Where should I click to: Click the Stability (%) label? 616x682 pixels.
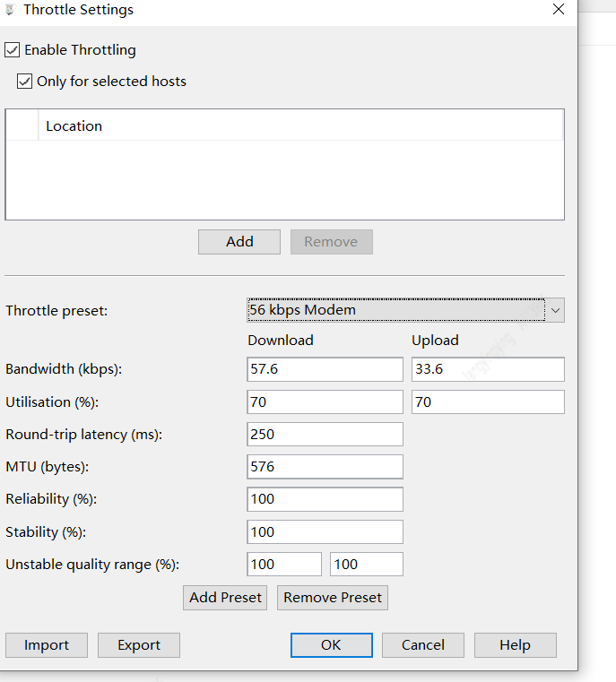[x=46, y=532]
